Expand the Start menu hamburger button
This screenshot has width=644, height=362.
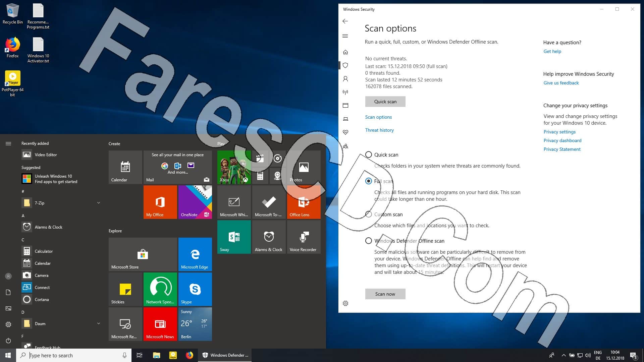pyautogui.click(x=8, y=143)
